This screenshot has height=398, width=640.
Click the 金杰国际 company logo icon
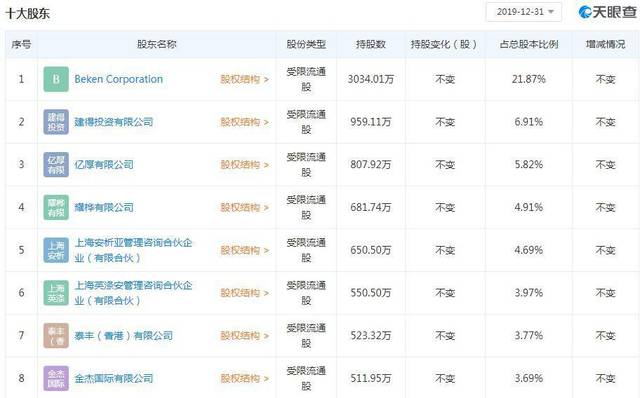click(56, 378)
